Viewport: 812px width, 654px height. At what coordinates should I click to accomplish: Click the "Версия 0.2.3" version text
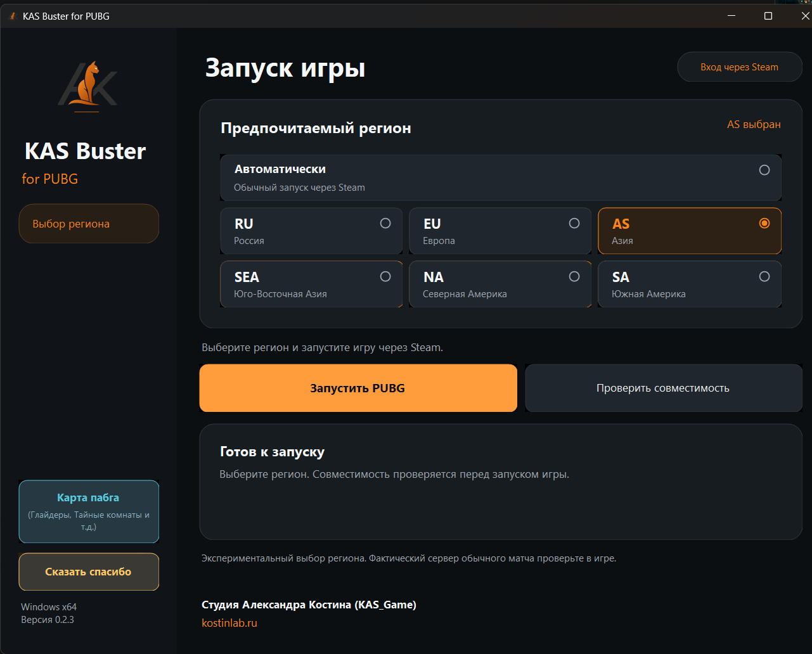pos(48,620)
